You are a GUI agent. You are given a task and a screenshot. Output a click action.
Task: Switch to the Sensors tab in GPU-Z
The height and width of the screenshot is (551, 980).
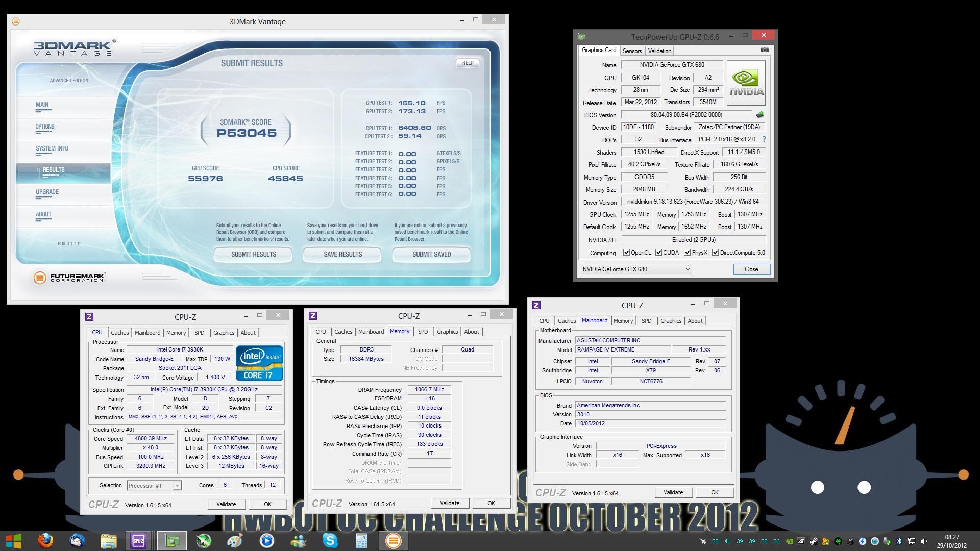[632, 51]
